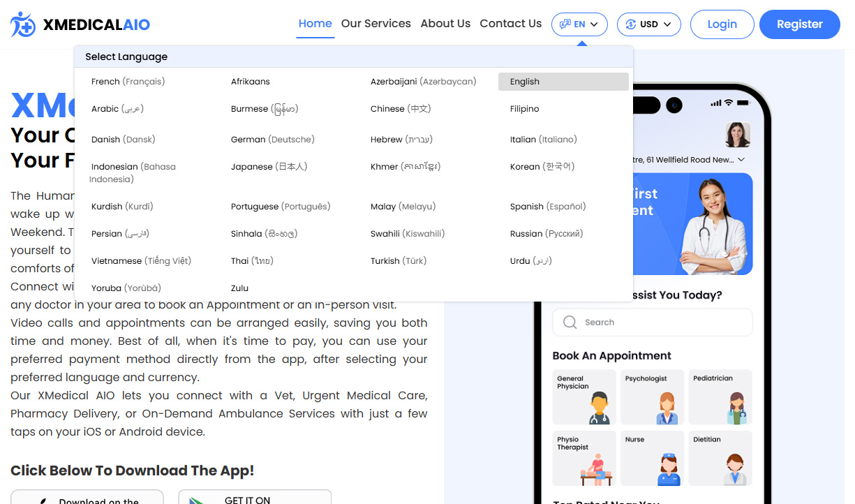The image size is (855, 504).
Task: Expand the EN language dropdown
Action: pos(579,24)
